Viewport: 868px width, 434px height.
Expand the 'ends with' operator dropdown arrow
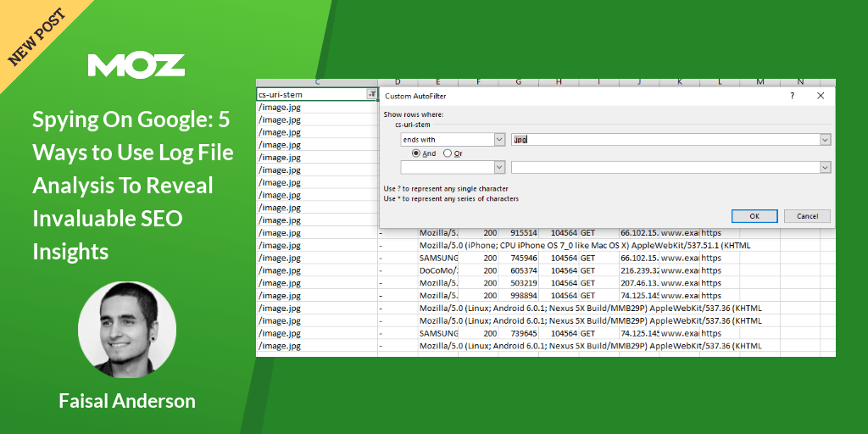(500, 140)
